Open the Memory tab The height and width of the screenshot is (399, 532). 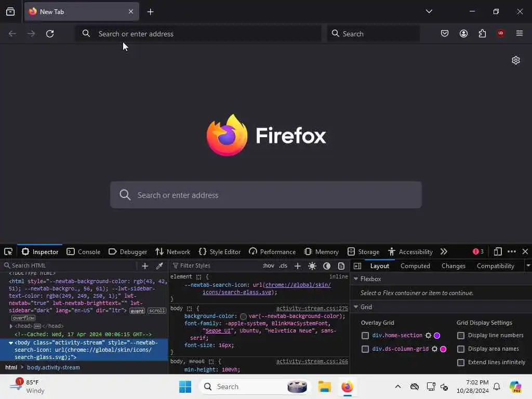click(x=321, y=252)
